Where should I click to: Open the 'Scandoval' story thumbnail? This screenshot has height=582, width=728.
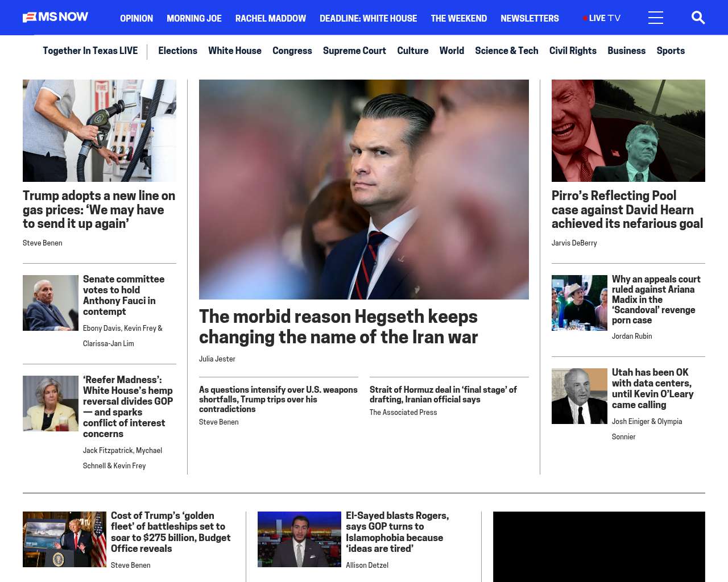pyautogui.click(x=580, y=303)
